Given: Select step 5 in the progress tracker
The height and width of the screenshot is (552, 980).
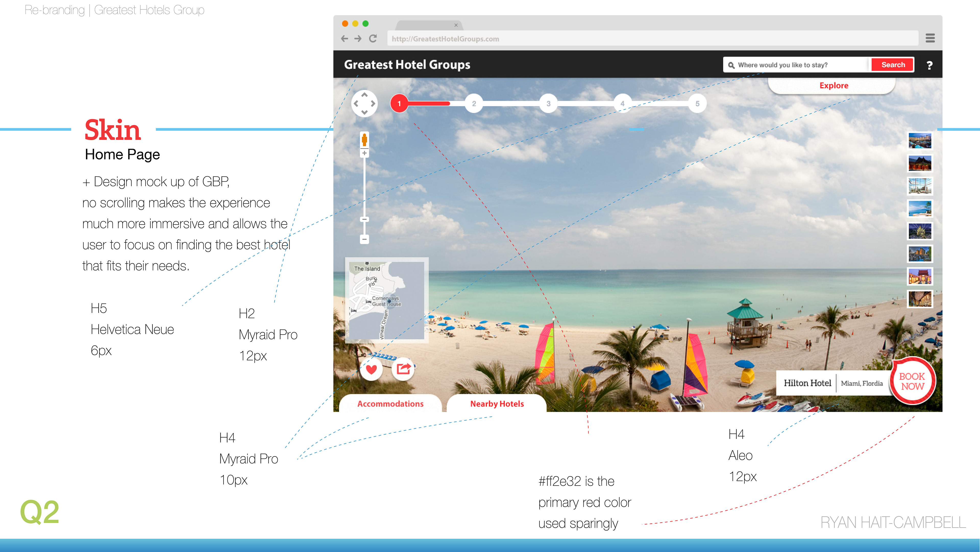Looking at the screenshot, I should click(697, 103).
